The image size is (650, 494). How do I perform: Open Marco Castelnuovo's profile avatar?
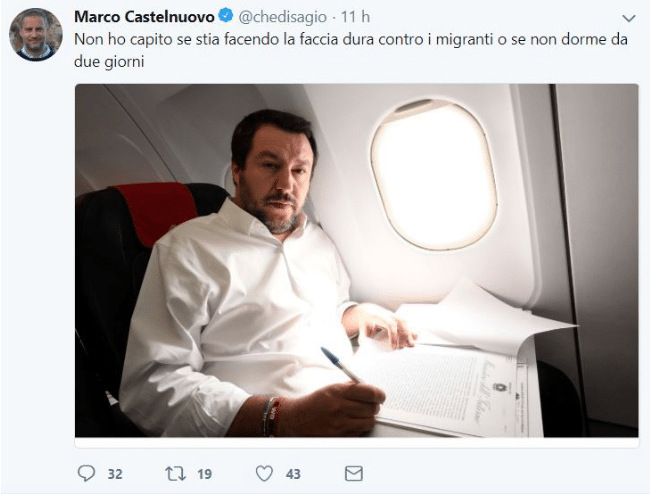click(36, 34)
